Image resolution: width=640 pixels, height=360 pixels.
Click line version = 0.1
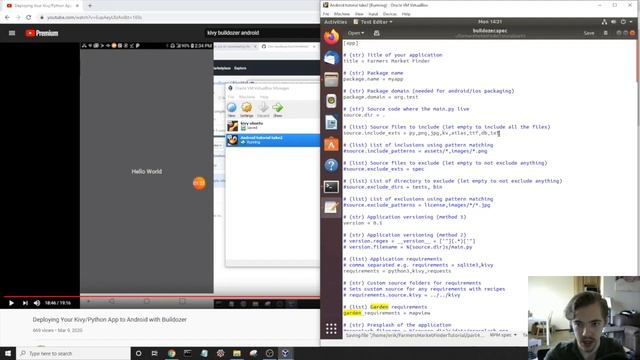pyautogui.click(x=363, y=223)
